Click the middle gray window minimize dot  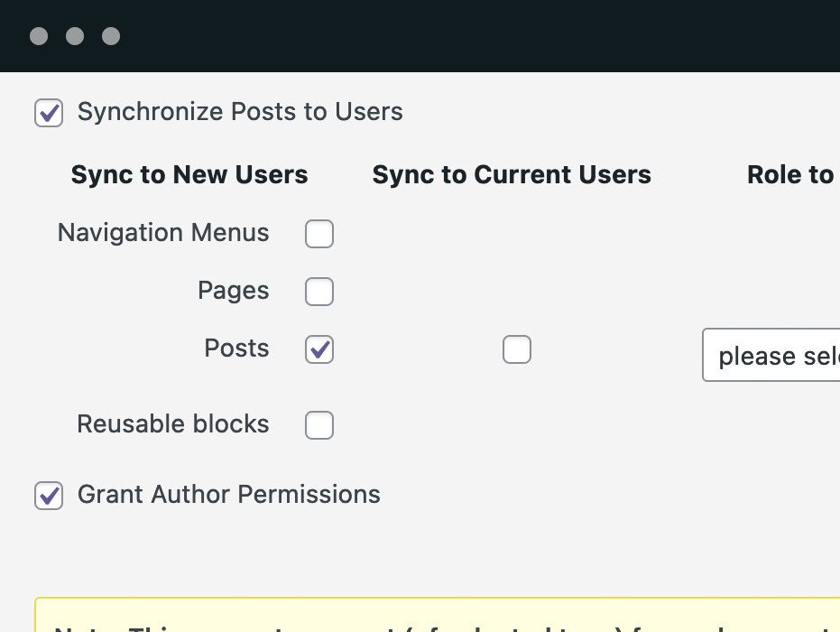tap(75, 36)
